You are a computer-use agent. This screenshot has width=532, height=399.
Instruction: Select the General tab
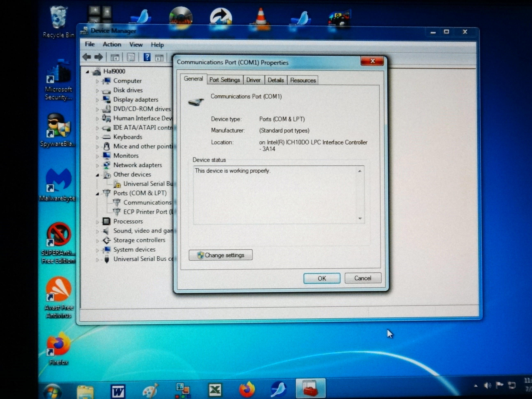pyautogui.click(x=193, y=79)
